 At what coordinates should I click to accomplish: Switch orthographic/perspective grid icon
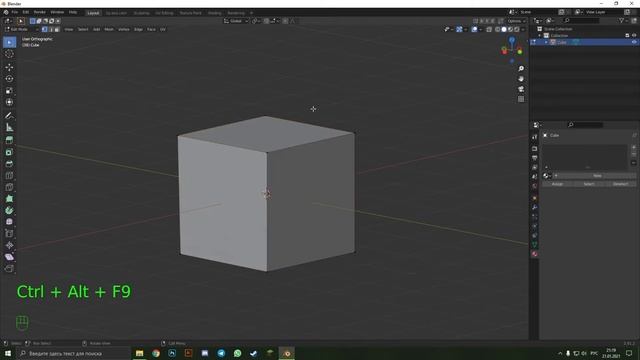click(521, 99)
